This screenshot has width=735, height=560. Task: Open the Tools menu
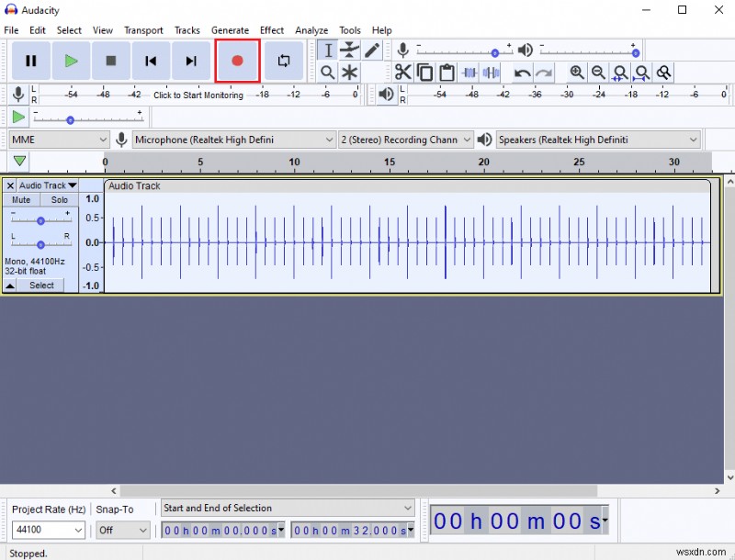tap(350, 30)
